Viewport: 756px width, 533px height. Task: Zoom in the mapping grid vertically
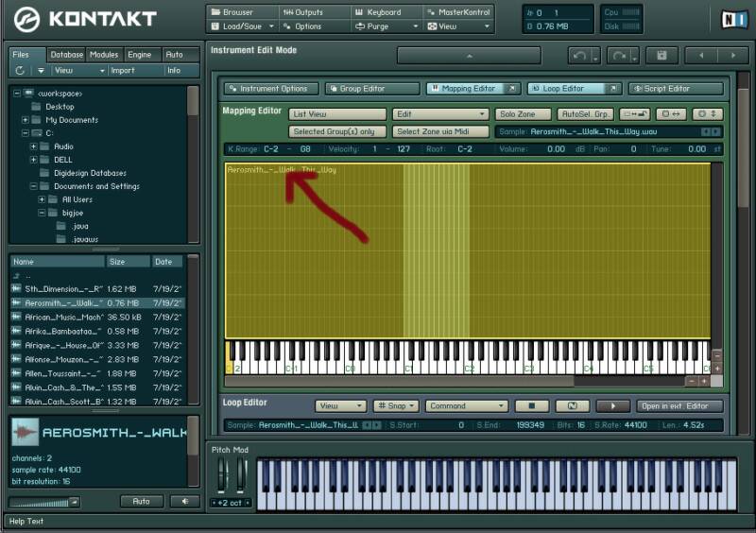click(717, 368)
